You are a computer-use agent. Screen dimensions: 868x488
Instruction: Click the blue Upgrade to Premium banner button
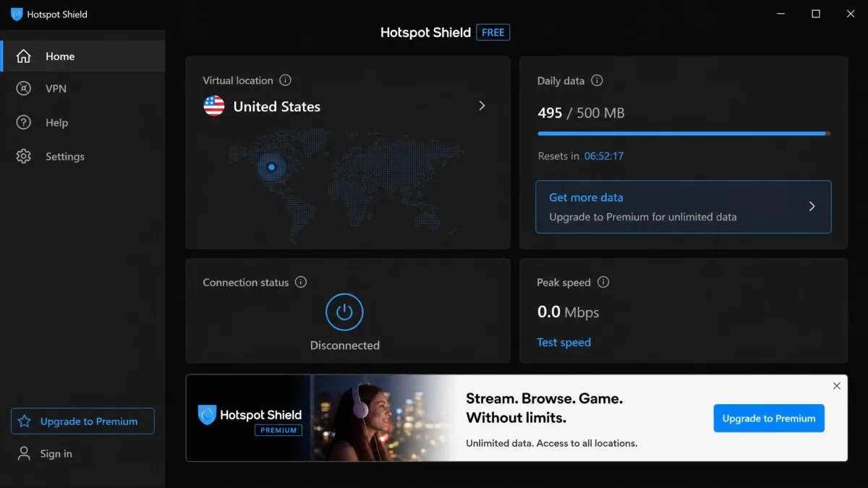coord(769,418)
